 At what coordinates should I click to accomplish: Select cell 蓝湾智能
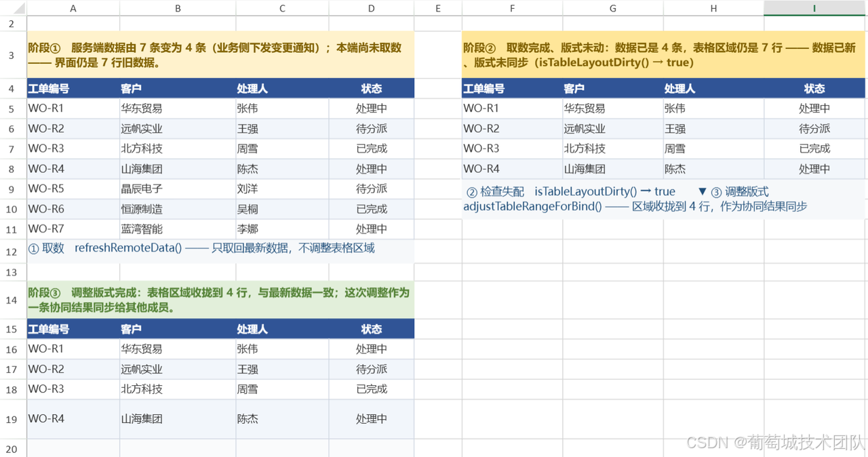178,229
